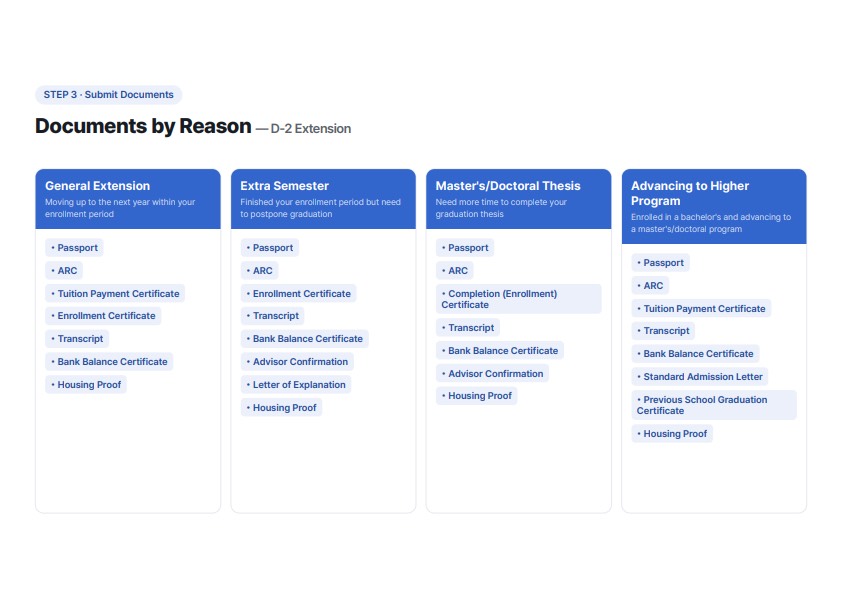Click Tuition Payment Certificate under General Extension
This screenshot has width=842, height=595.
115,294
